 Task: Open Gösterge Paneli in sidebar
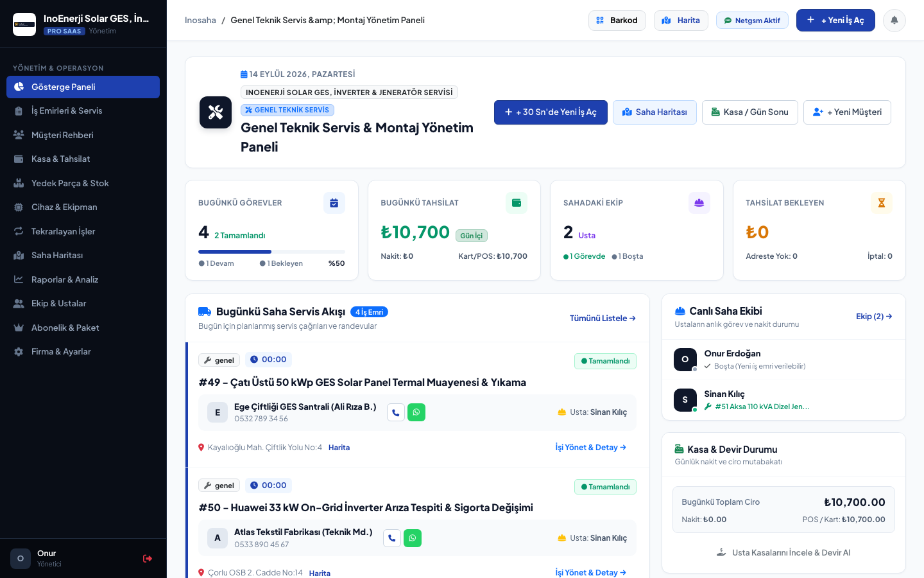click(x=83, y=87)
